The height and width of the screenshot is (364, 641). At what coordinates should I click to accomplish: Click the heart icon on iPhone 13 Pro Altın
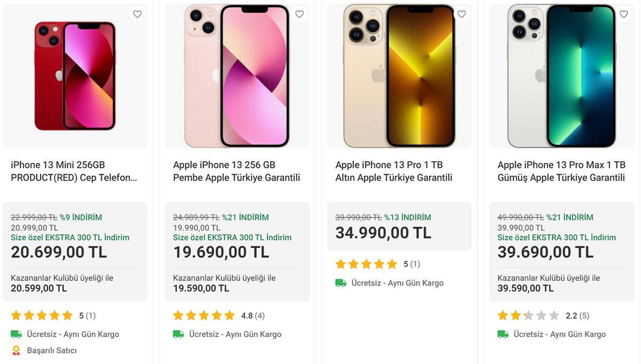462,14
